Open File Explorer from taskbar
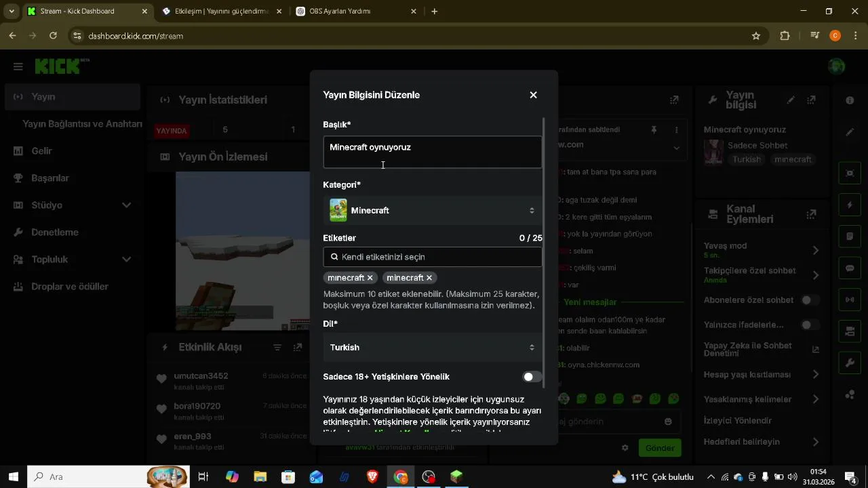 (x=260, y=477)
